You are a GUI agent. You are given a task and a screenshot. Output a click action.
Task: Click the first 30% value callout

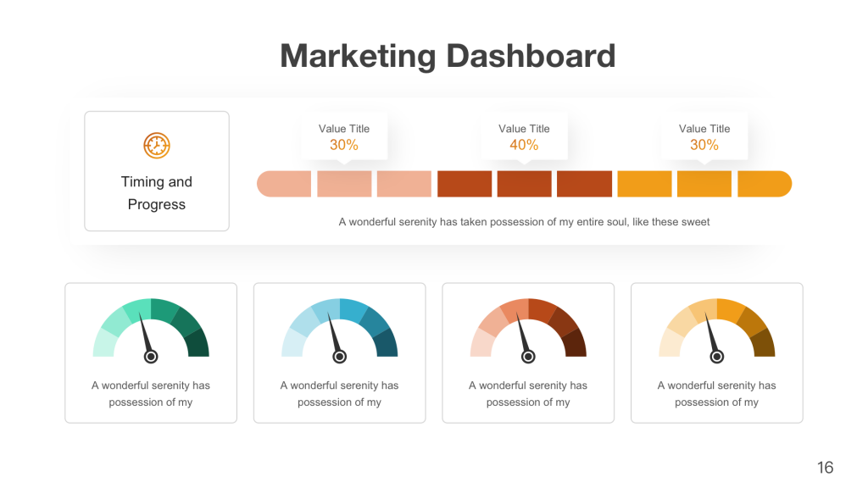coord(344,137)
